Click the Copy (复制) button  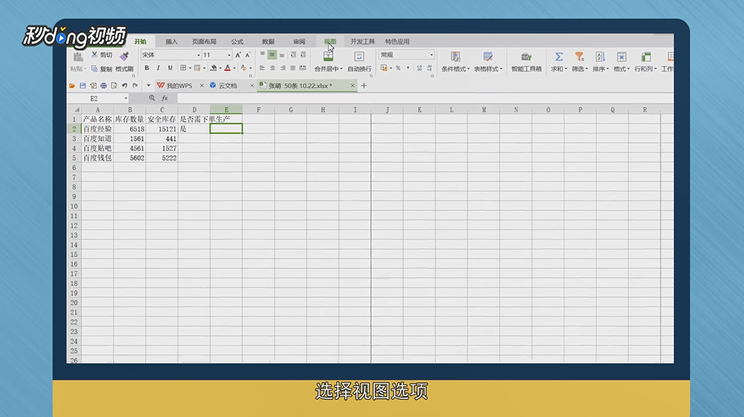102,69
